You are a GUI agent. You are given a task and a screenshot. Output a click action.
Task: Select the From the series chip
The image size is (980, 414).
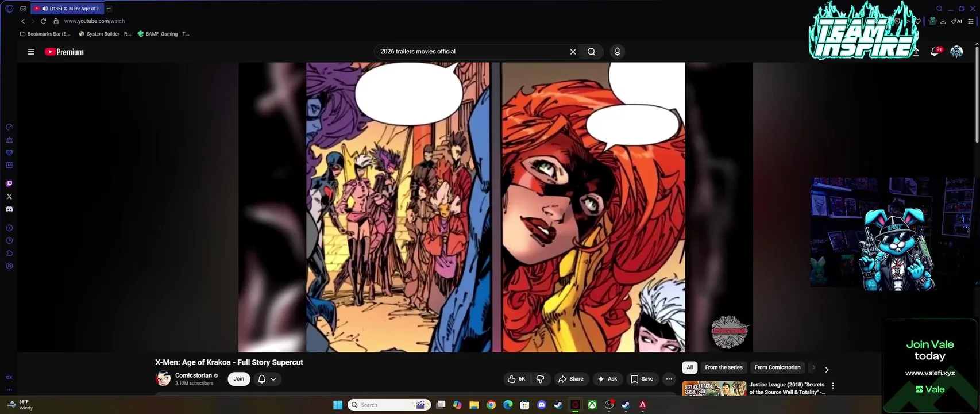[724, 367]
